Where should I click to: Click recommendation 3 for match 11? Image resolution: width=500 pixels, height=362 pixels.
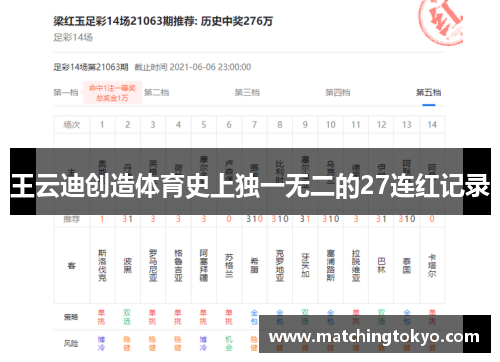coord(356,219)
